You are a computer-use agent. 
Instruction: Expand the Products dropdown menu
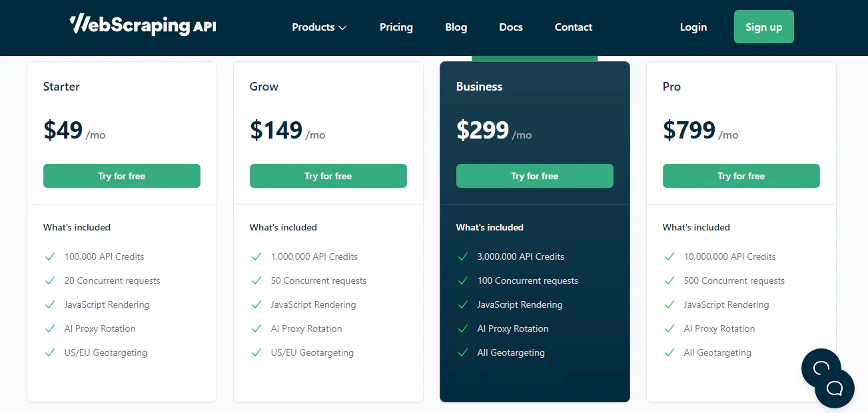(313, 27)
